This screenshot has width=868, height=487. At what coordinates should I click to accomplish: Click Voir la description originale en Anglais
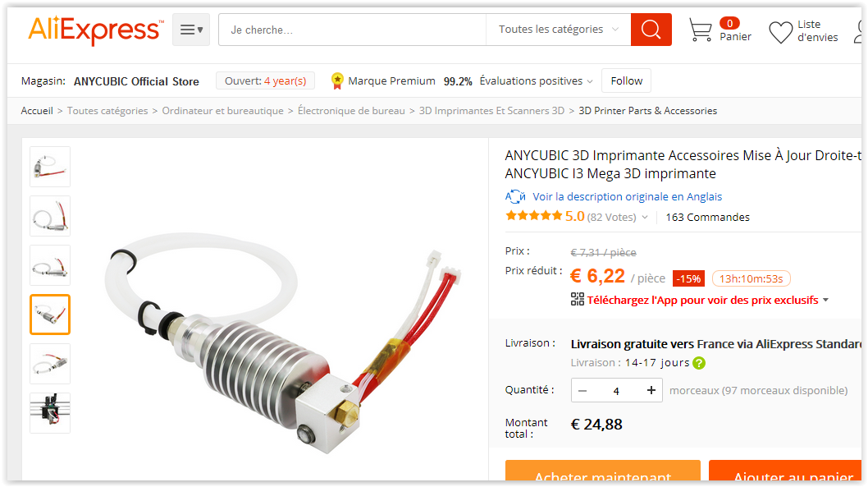(627, 196)
